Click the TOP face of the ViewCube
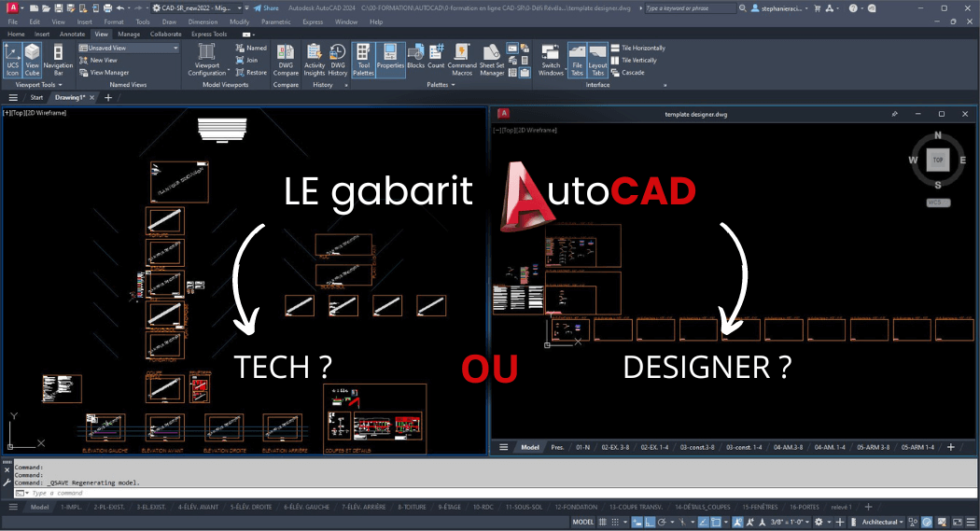This screenshot has width=980, height=531. click(937, 160)
